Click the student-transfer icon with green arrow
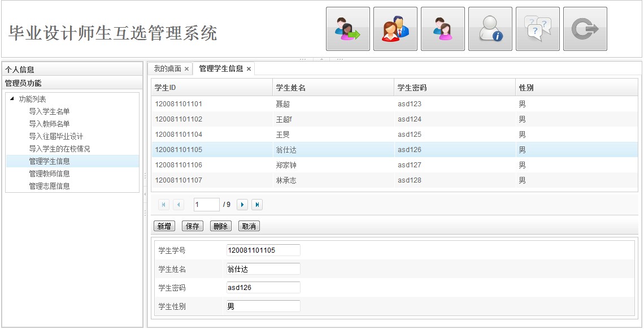The height and width of the screenshot is (329, 644). point(348,29)
